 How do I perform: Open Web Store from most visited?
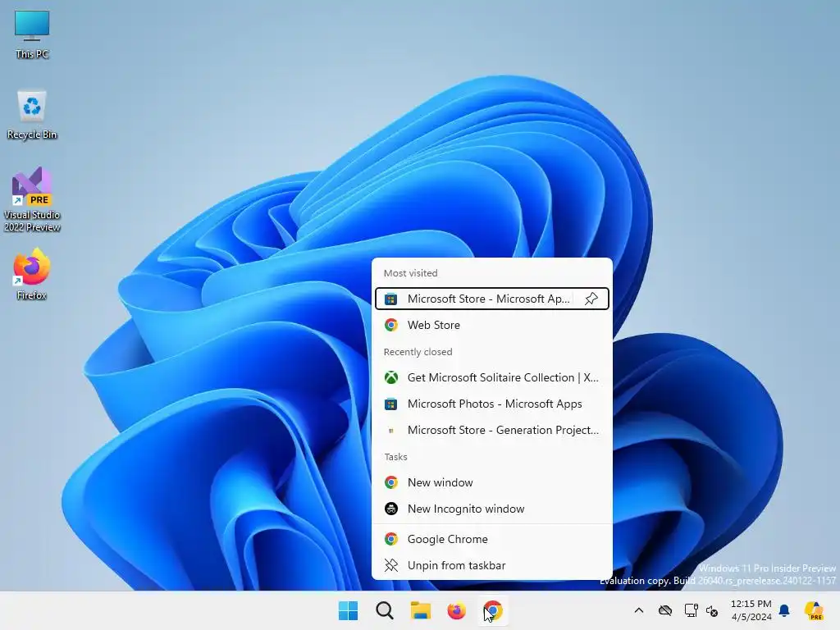point(492,325)
